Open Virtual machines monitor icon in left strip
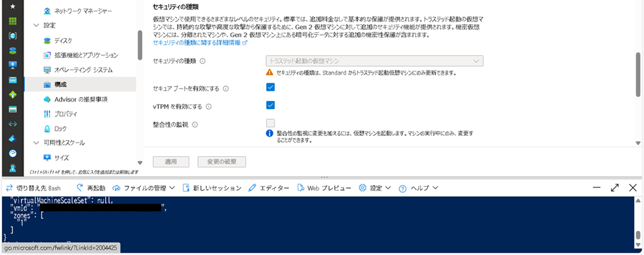The height and width of the screenshot is (255, 644). pos(13,65)
